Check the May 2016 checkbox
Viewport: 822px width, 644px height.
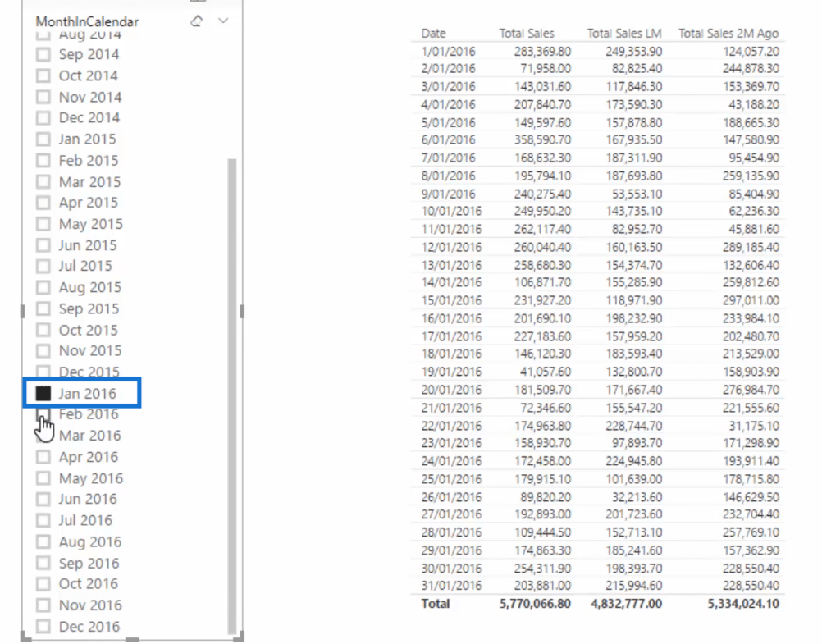[43, 478]
